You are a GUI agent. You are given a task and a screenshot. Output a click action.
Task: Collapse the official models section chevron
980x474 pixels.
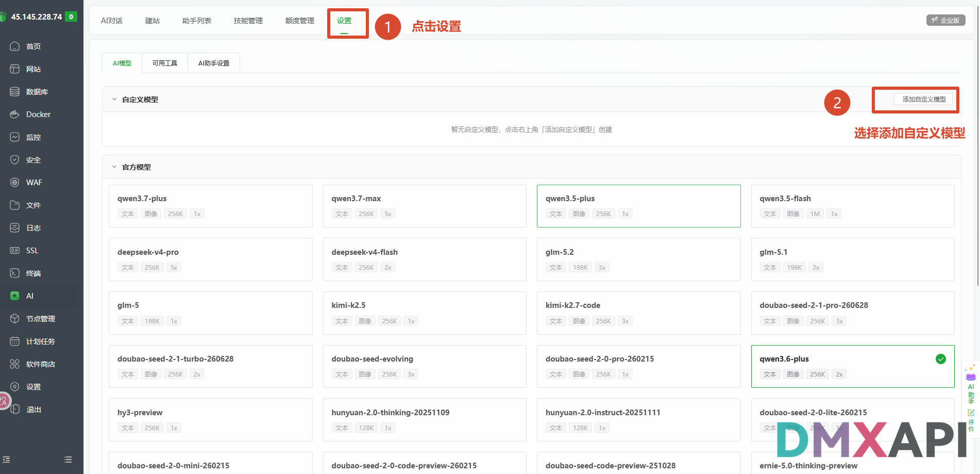[114, 167]
